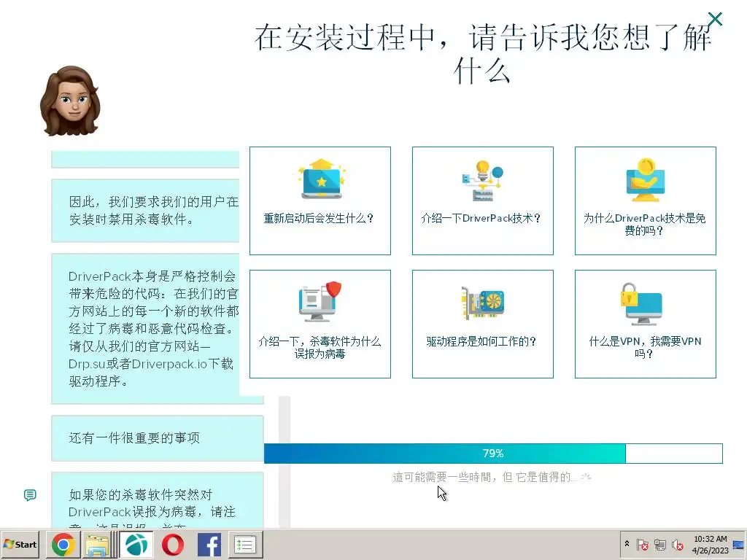Click the muted volume tray icon
The width and height of the screenshot is (747, 560).
pos(677,545)
